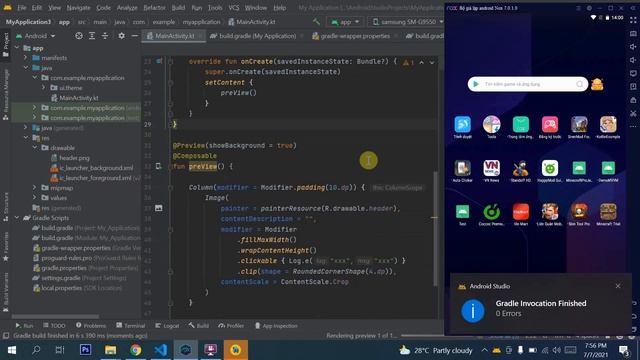Open Visual Studio Code from taskbar
The width and height of the screenshot is (640, 360).
coord(160,350)
